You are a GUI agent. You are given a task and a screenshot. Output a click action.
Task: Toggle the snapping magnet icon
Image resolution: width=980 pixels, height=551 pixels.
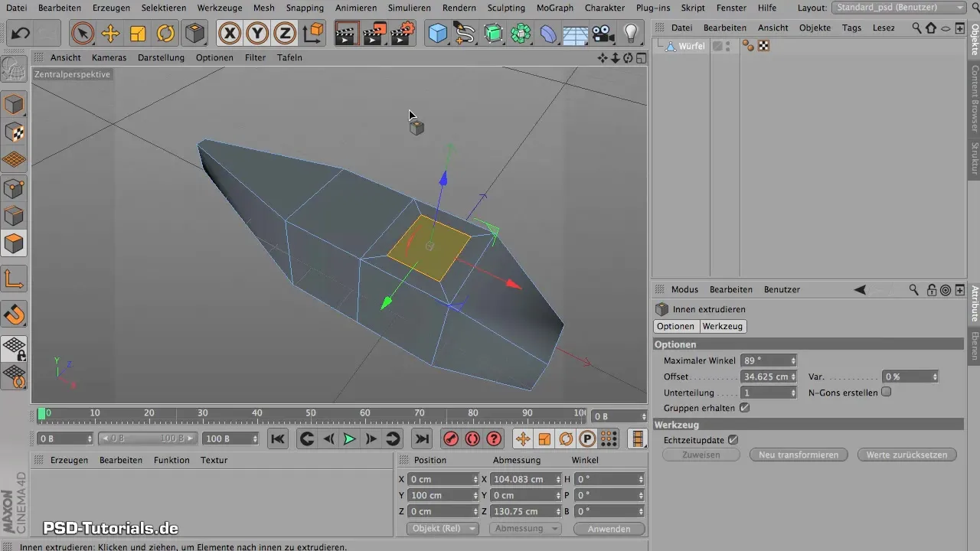(x=15, y=314)
